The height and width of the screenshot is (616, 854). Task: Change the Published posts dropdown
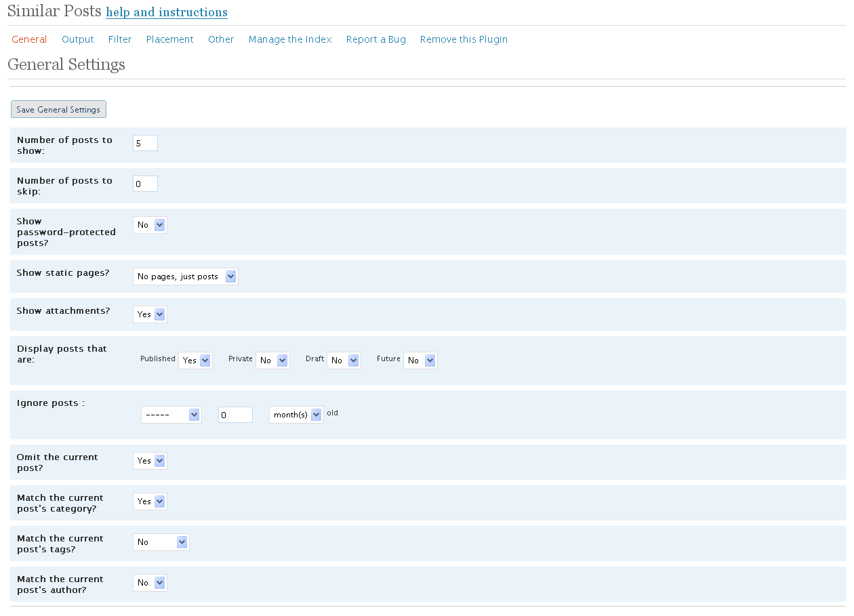click(x=195, y=361)
